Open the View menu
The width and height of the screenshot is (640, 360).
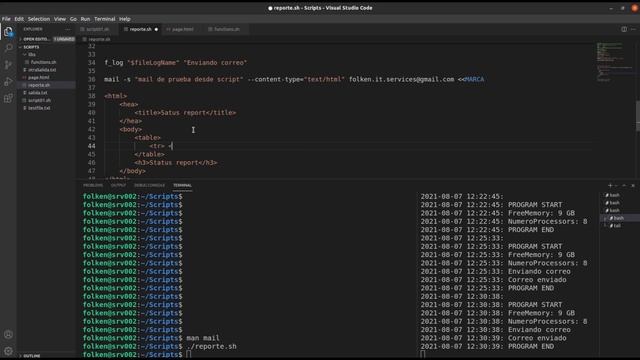click(60, 19)
